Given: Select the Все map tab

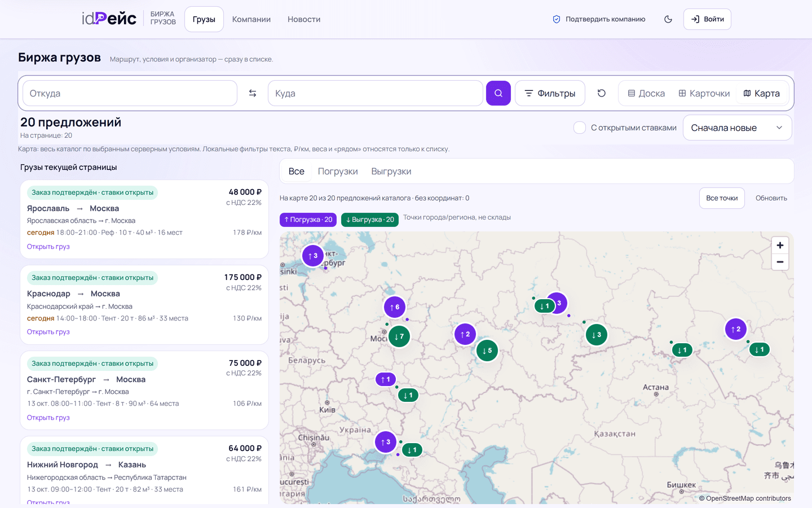Looking at the screenshot, I should click(x=297, y=172).
